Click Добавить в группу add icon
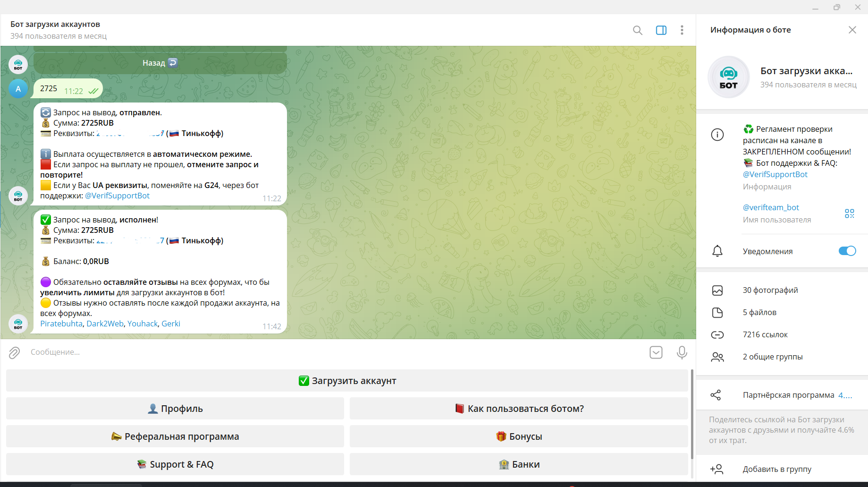Screen dimensions: 868x487 click(716, 469)
